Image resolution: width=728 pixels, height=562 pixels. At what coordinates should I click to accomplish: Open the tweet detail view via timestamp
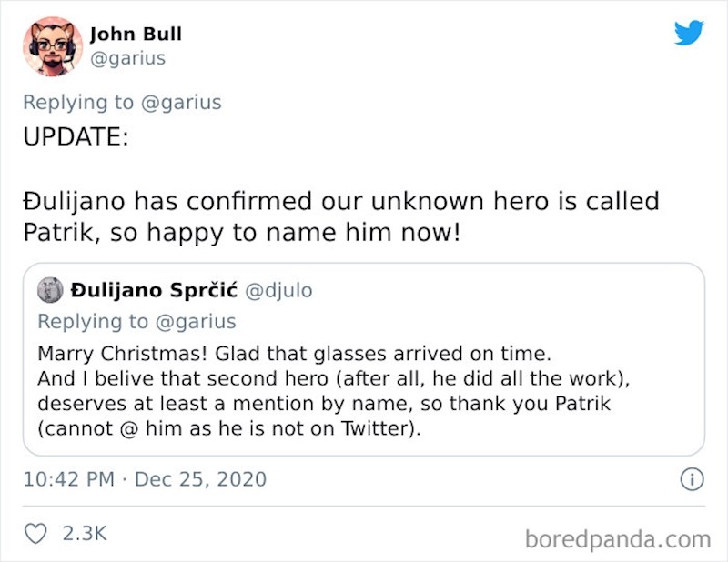click(x=144, y=478)
